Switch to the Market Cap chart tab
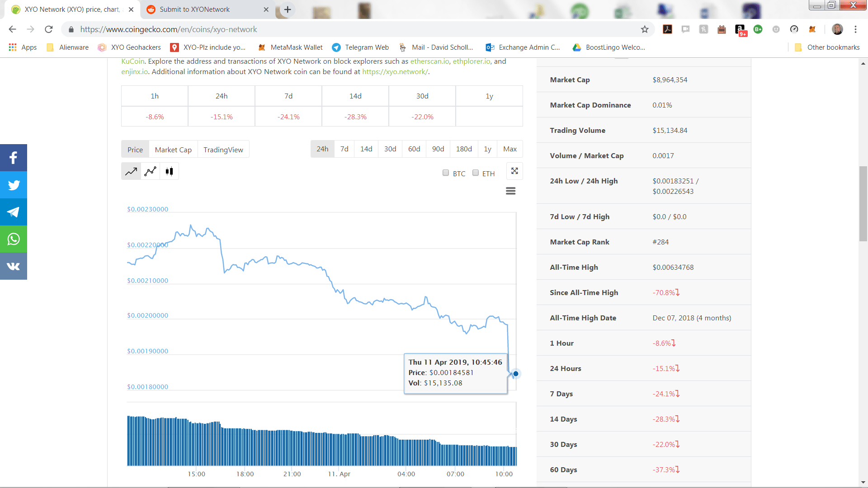Viewport: 868px width, 488px height. [173, 149]
